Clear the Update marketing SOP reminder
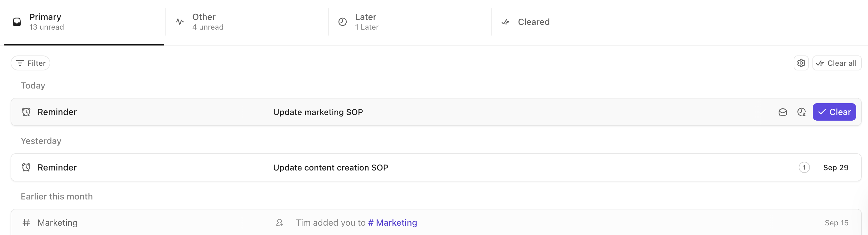This screenshot has height=235, width=868. (x=834, y=112)
